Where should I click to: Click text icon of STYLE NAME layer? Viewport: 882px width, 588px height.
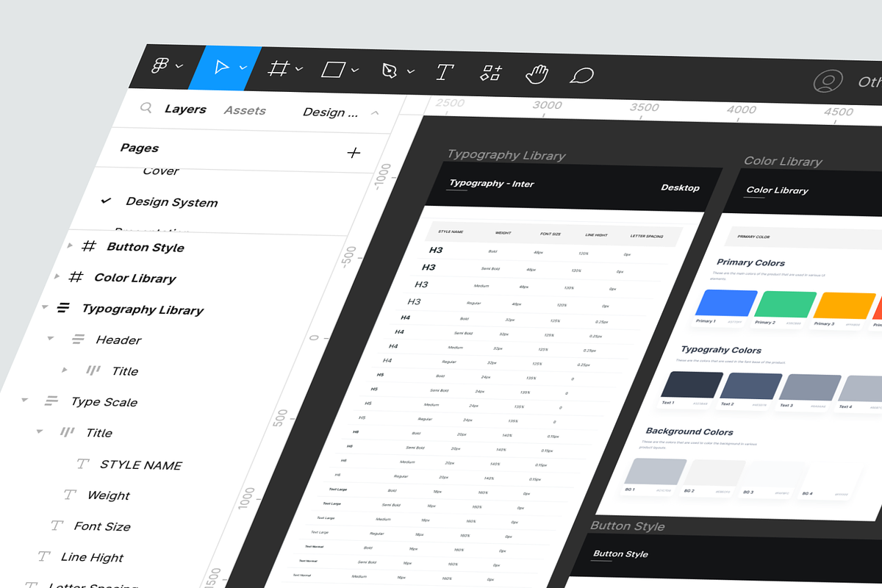83,464
